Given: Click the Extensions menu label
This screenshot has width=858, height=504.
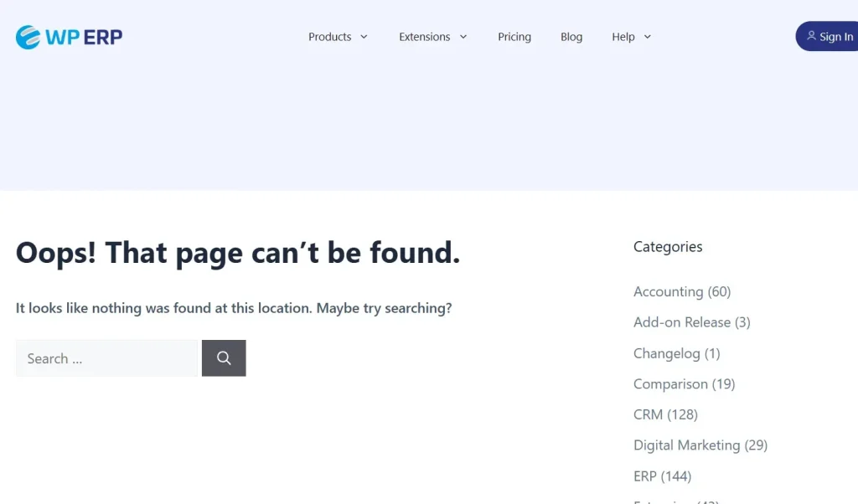Looking at the screenshot, I should [424, 37].
